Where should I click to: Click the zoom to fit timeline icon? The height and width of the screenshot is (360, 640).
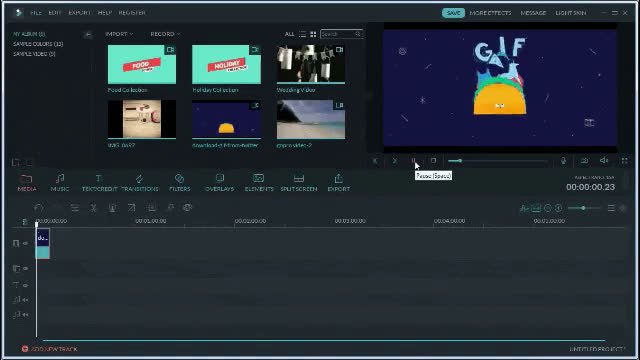(x=536, y=208)
